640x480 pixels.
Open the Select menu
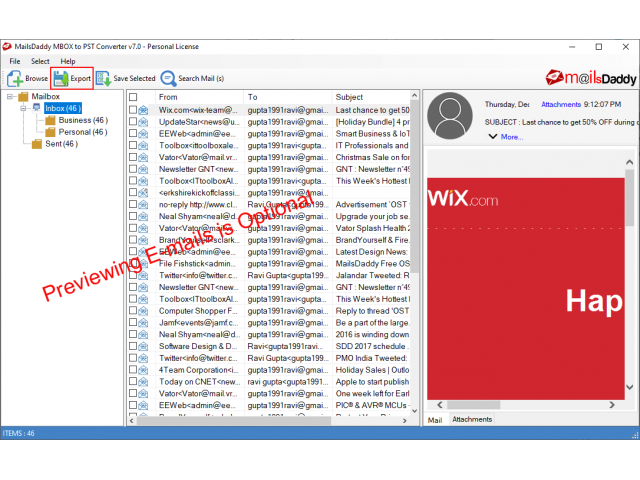pyautogui.click(x=40, y=61)
